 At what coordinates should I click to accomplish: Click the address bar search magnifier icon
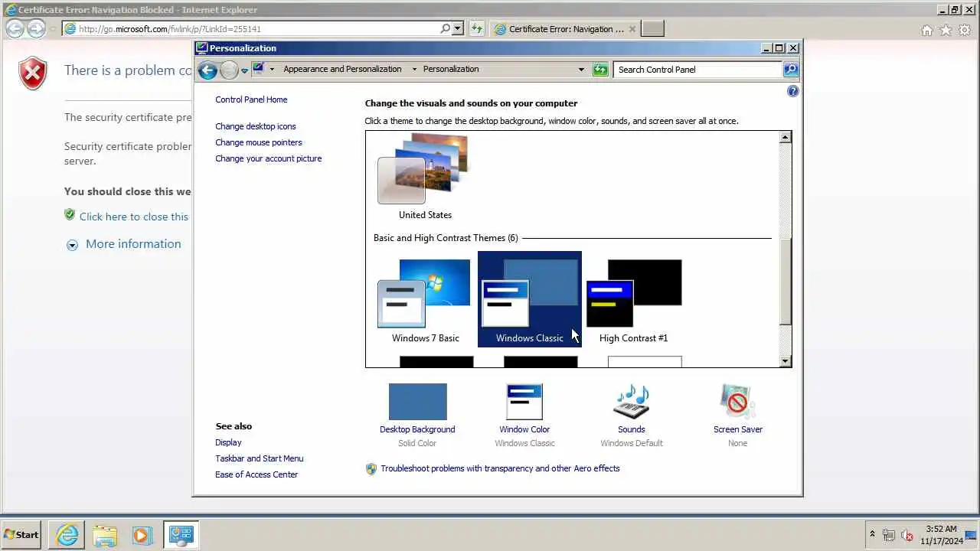pos(446,29)
